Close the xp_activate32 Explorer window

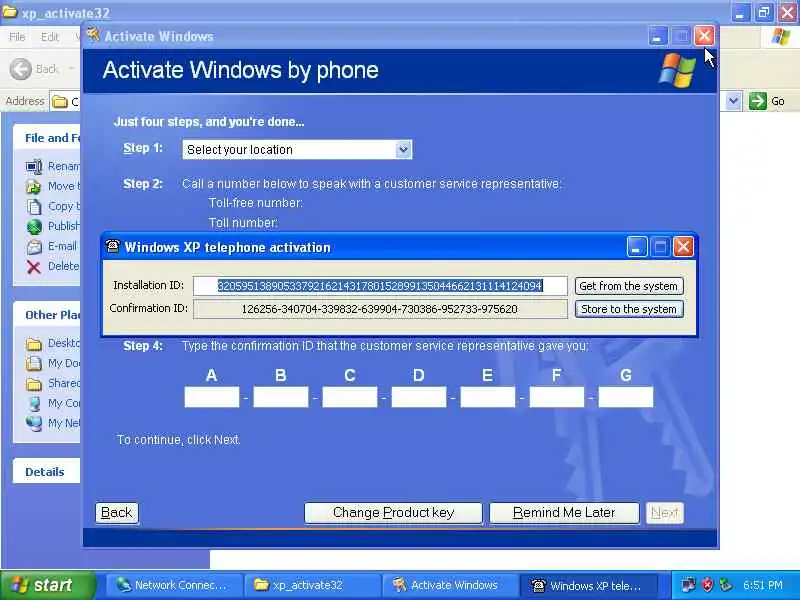click(788, 11)
